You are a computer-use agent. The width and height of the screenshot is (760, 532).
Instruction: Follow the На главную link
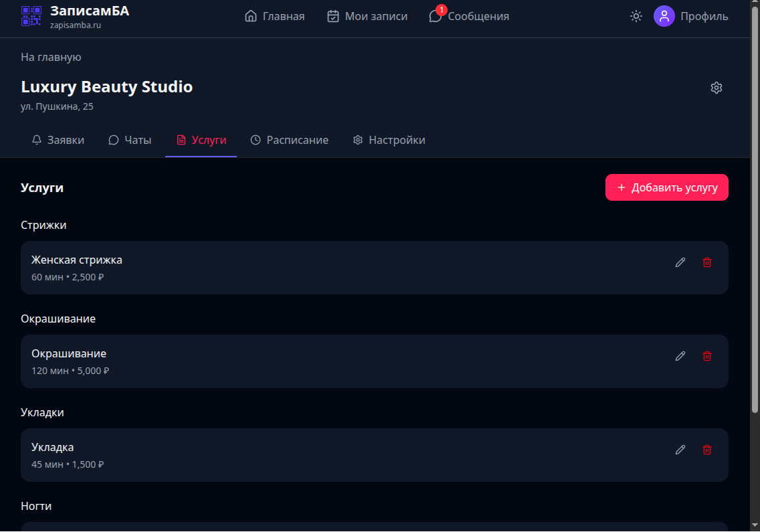click(51, 58)
